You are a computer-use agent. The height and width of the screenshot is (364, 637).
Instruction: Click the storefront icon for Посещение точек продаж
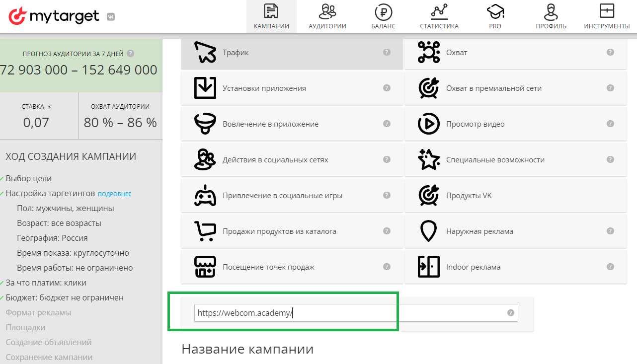coord(205,267)
